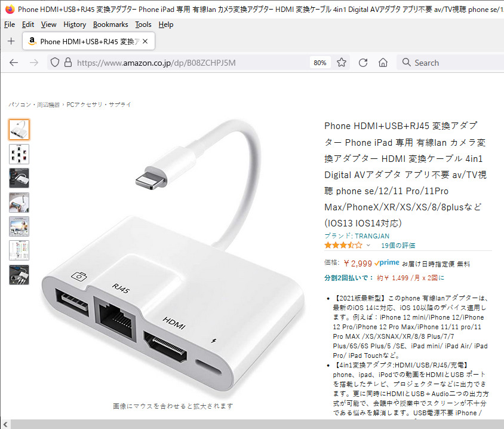Open the Tools menu

point(143,24)
